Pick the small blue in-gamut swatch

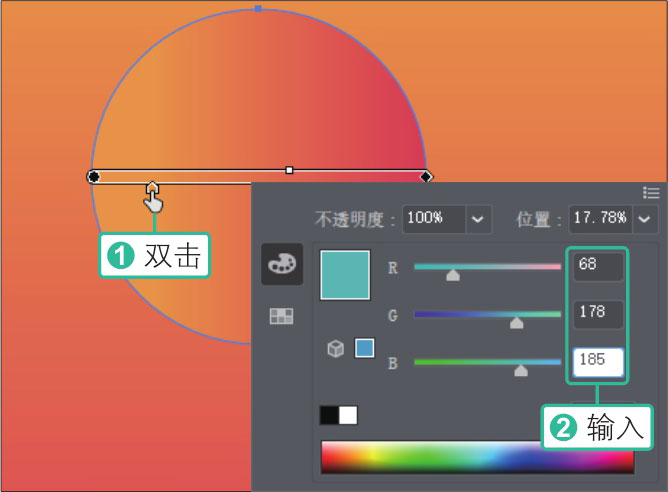[x=364, y=348]
